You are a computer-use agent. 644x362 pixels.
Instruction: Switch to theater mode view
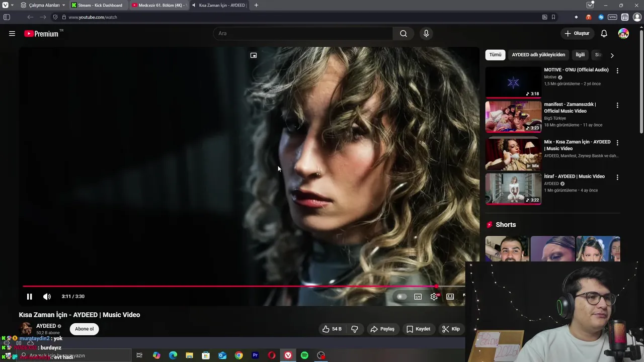tap(450, 297)
